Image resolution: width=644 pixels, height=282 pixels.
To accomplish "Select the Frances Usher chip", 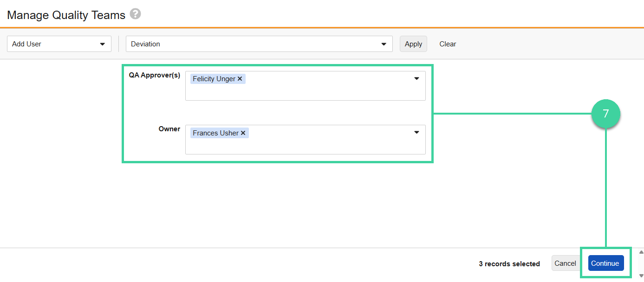I will (x=216, y=133).
